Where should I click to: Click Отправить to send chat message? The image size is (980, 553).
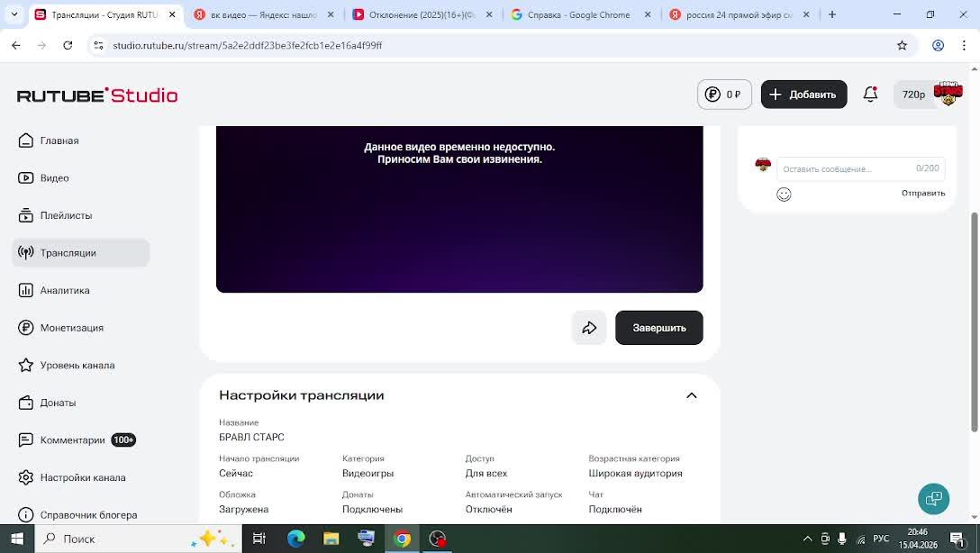coord(923,193)
